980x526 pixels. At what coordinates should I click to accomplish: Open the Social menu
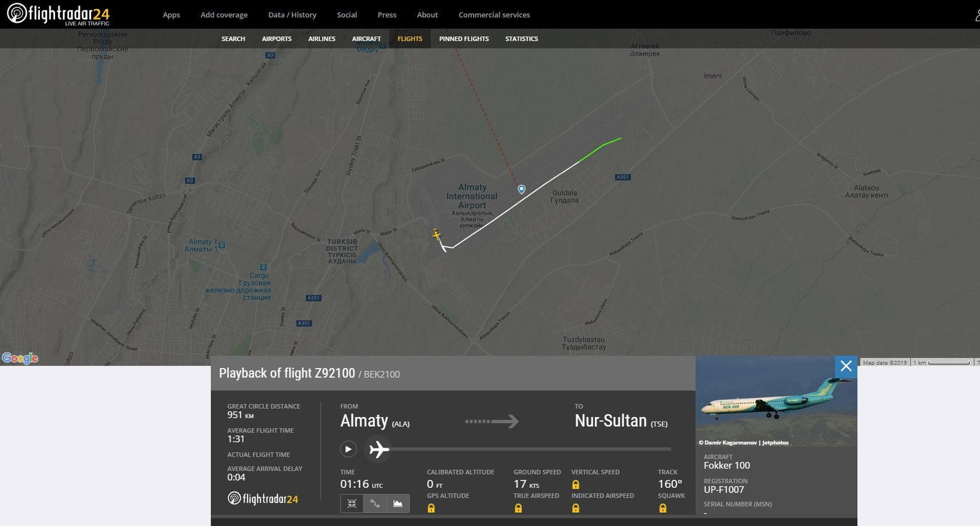pyautogui.click(x=347, y=15)
